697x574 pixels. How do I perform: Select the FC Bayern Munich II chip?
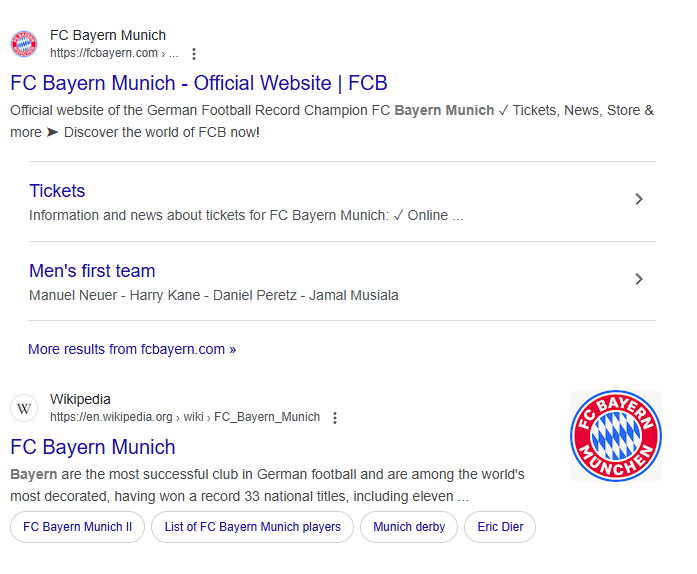click(77, 527)
